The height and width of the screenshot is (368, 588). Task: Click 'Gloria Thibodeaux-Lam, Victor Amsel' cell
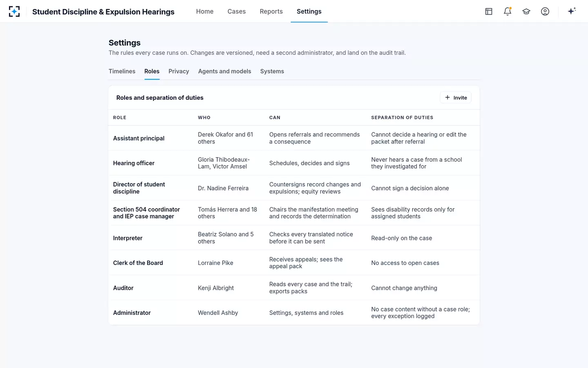click(x=224, y=163)
